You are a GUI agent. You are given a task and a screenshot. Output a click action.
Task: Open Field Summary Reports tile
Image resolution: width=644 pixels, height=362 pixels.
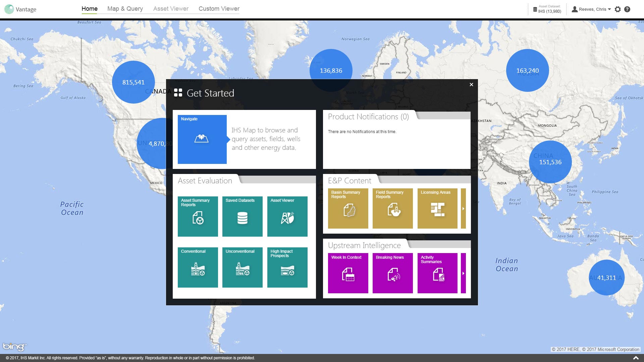392,208
